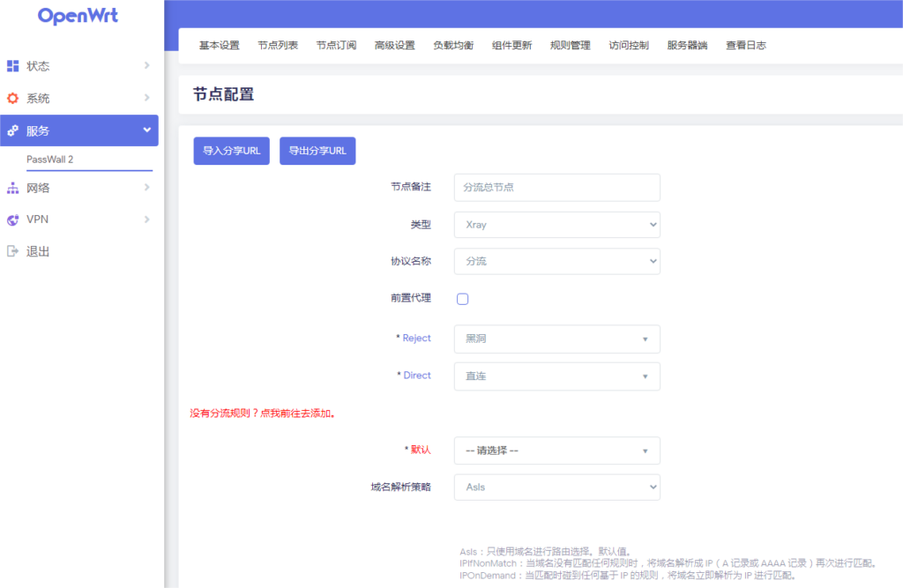Open the Direct 直连 dropdown
903x588 pixels.
556,376
